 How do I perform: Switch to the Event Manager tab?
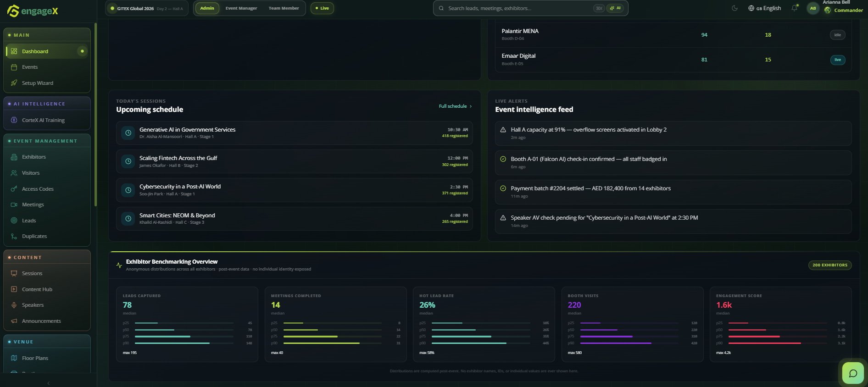point(241,8)
